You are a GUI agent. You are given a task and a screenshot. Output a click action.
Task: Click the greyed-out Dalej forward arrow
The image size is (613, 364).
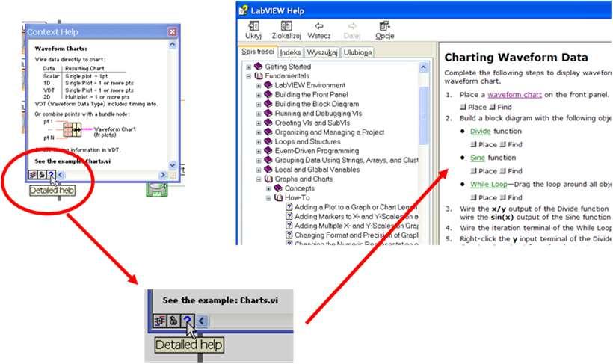(352, 26)
